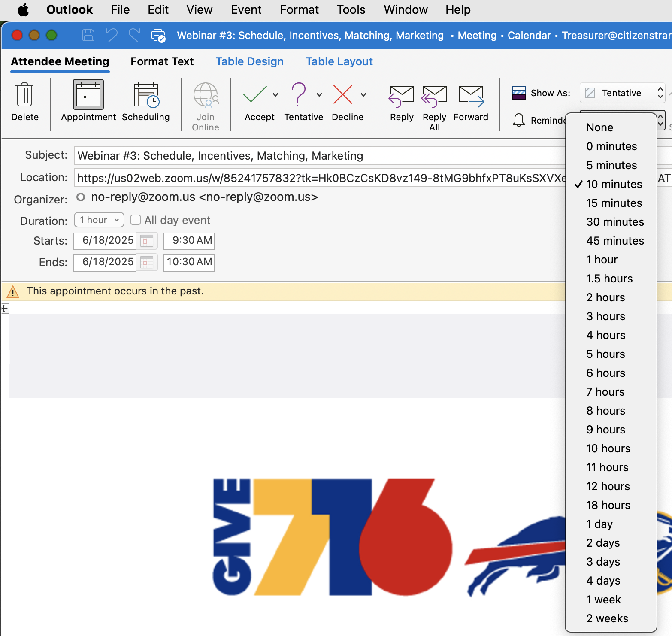Click the Redo arrow in title bar
Image resolution: width=672 pixels, height=636 pixels.
pyautogui.click(x=134, y=35)
